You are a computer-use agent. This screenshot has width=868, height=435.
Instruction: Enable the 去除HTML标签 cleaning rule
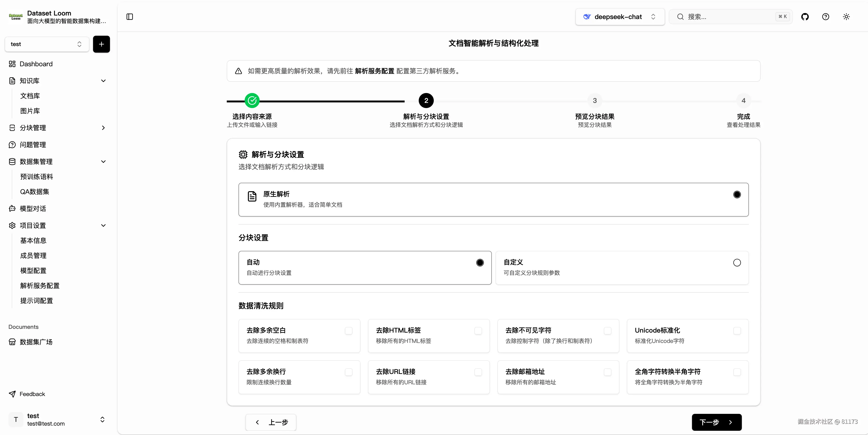pyautogui.click(x=478, y=331)
